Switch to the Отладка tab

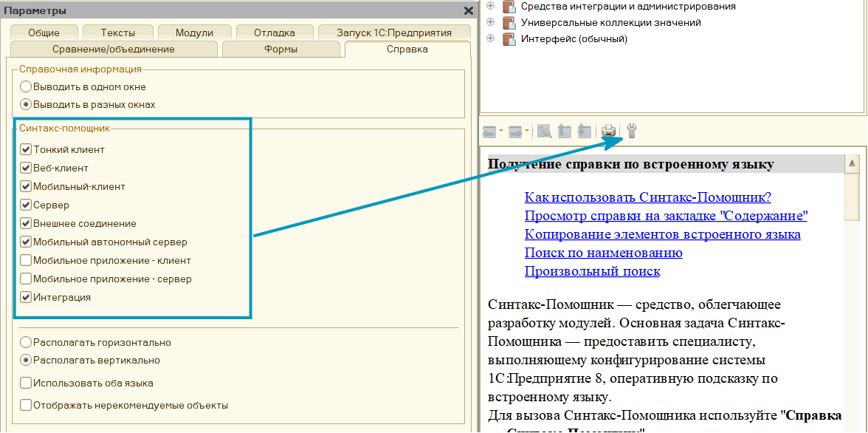pyautogui.click(x=275, y=33)
